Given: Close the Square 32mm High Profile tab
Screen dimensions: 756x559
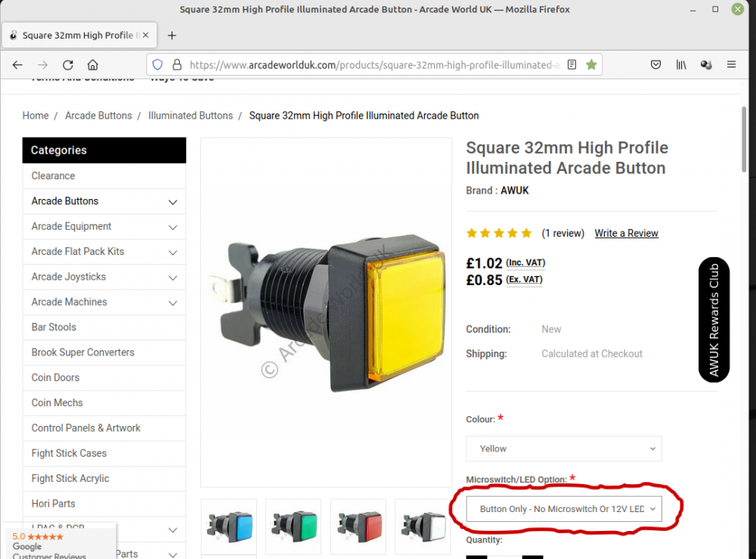Looking at the screenshot, I should coord(146,36).
